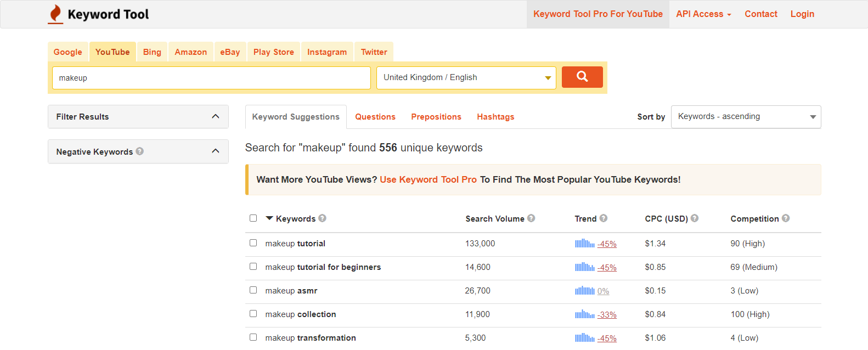Click search volume value 133,000
The width and height of the screenshot is (868, 350).
click(480, 244)
